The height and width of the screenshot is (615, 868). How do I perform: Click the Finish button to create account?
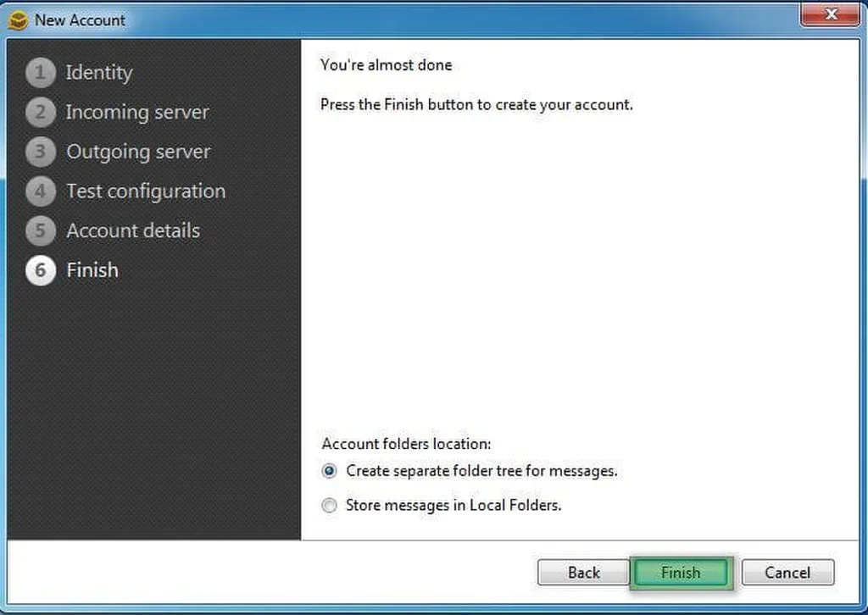coord(681,573)
